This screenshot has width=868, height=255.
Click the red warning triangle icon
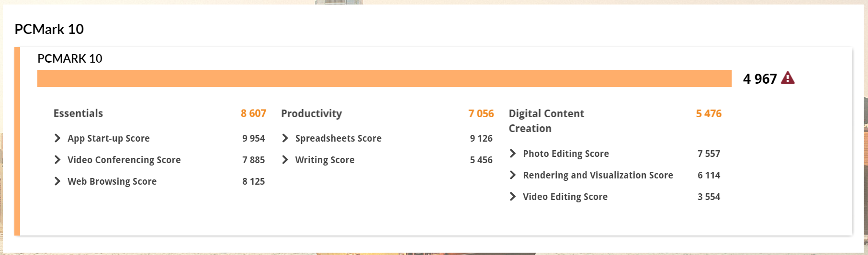click(x=788, y=78)
